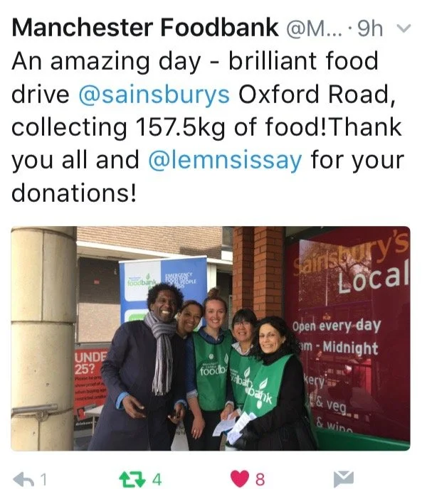Image resolution: width=422 pixels, height=504 pixels.
Task: Enlarge the food drive group photo
Action: coord(211,338)
